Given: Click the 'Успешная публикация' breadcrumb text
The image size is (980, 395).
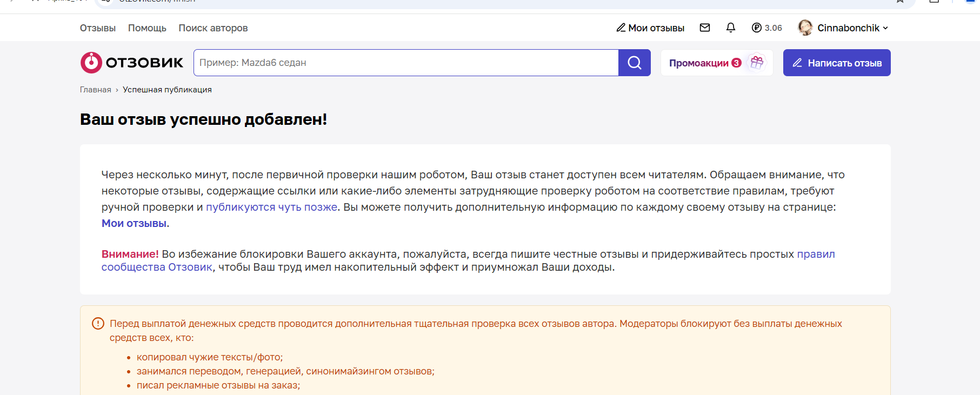Looking at the screenshot, I should (x=167, y=90).
